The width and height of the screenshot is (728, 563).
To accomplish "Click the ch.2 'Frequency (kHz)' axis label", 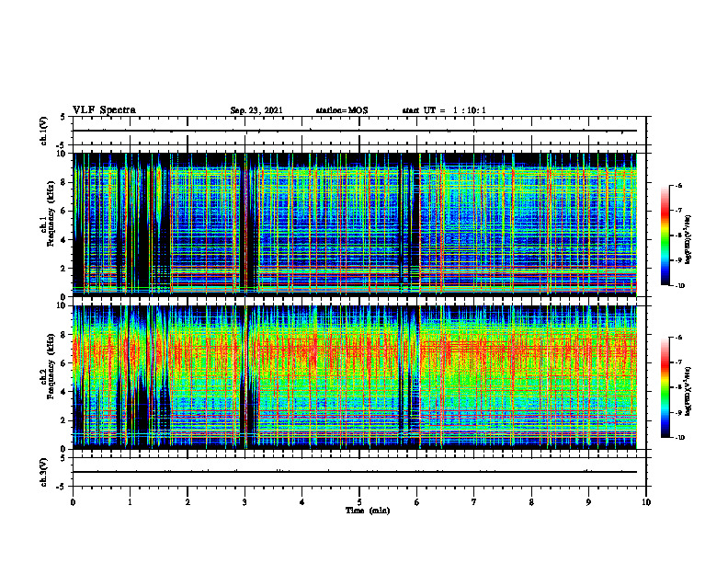I will click(x=51, y=366).
